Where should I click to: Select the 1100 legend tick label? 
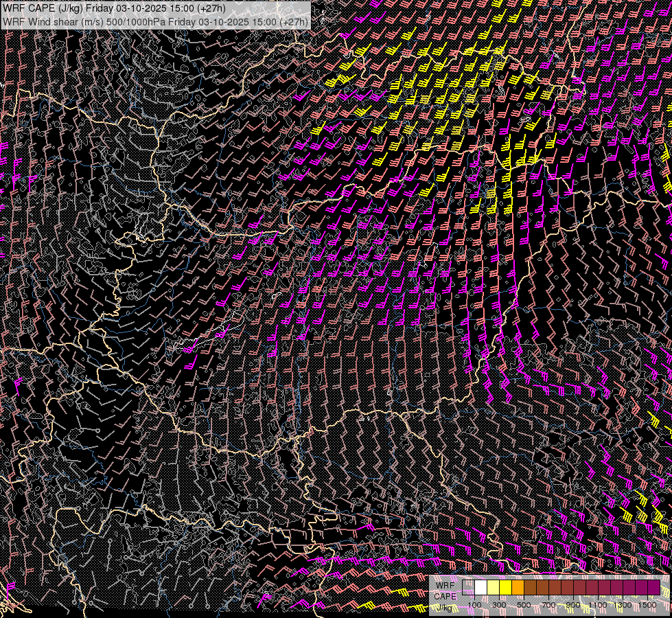(598, 604)
